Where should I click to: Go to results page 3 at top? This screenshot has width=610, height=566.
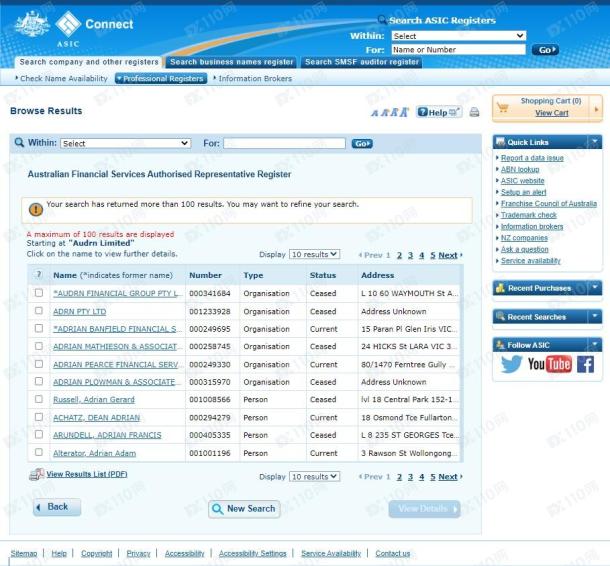(x=410, y=255)
